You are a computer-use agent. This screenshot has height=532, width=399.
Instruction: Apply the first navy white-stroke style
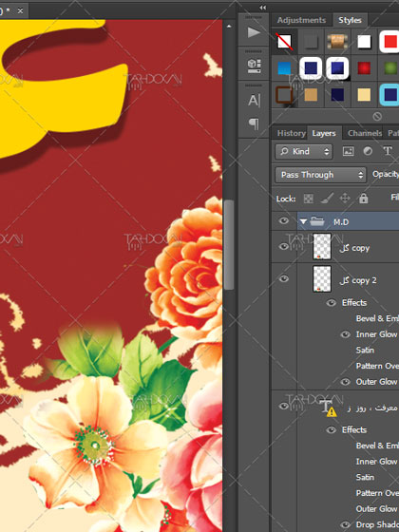click(311, 68)
